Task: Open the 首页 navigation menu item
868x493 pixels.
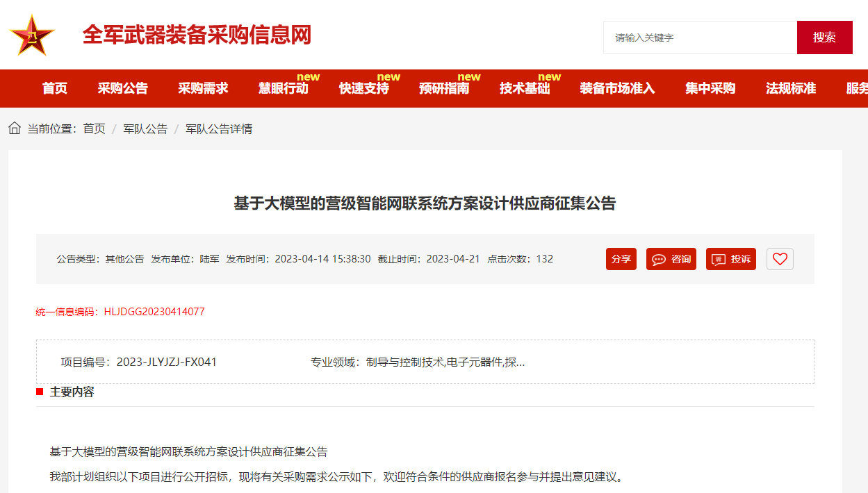Action: 55,88
